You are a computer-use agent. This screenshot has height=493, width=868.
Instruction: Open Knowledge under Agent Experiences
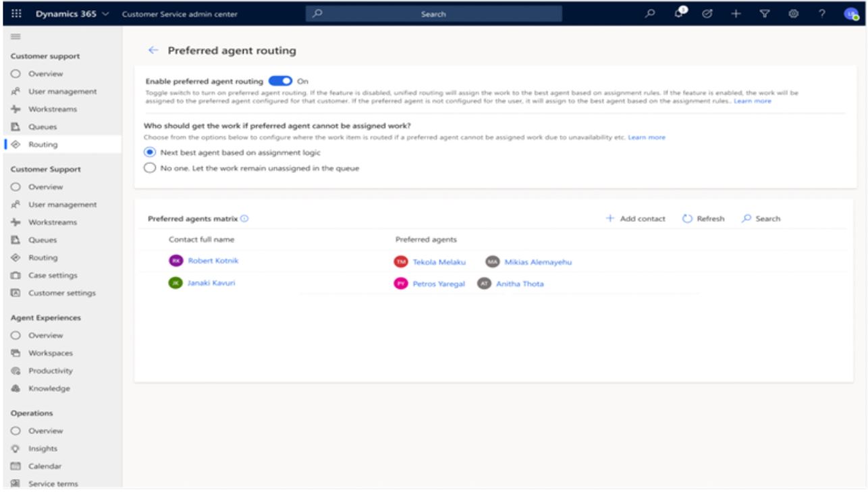click(49, 388)
